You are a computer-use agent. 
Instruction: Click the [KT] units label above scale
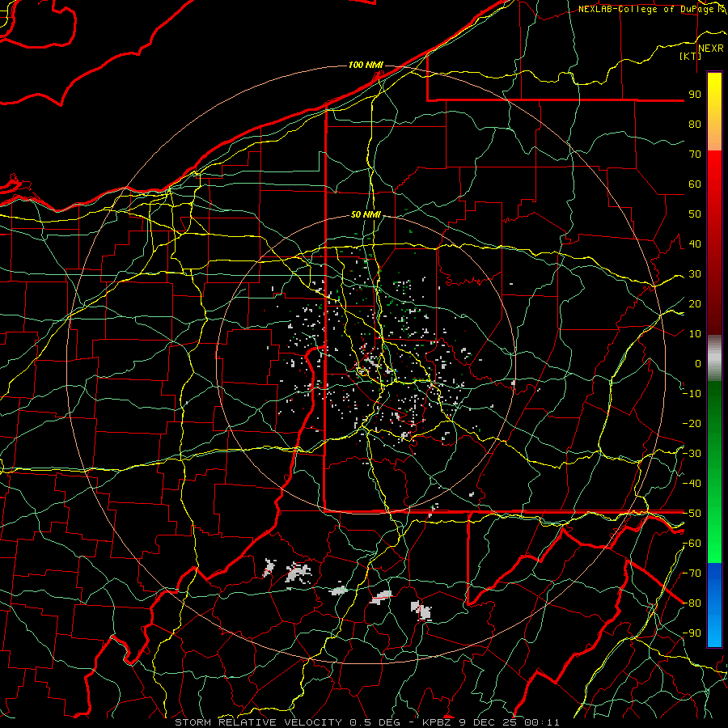coord(691,56)
